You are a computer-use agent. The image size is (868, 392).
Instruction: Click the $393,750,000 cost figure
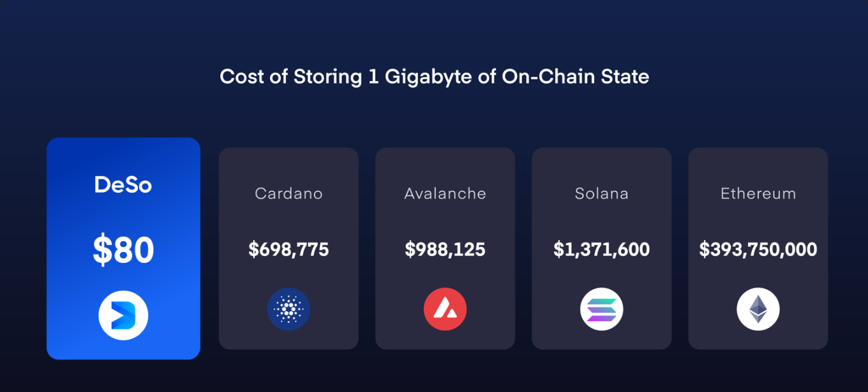pos(758,250)
